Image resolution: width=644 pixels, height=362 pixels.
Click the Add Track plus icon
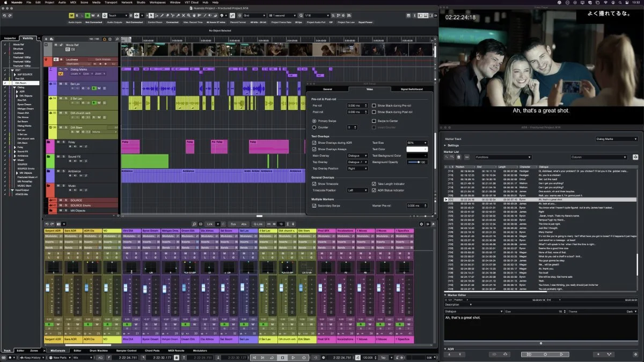tap(46, 39)
